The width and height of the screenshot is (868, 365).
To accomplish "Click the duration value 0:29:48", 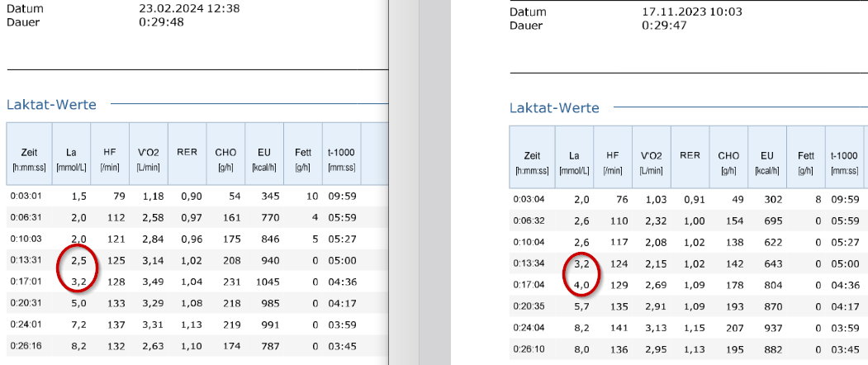I will [162, 22].
